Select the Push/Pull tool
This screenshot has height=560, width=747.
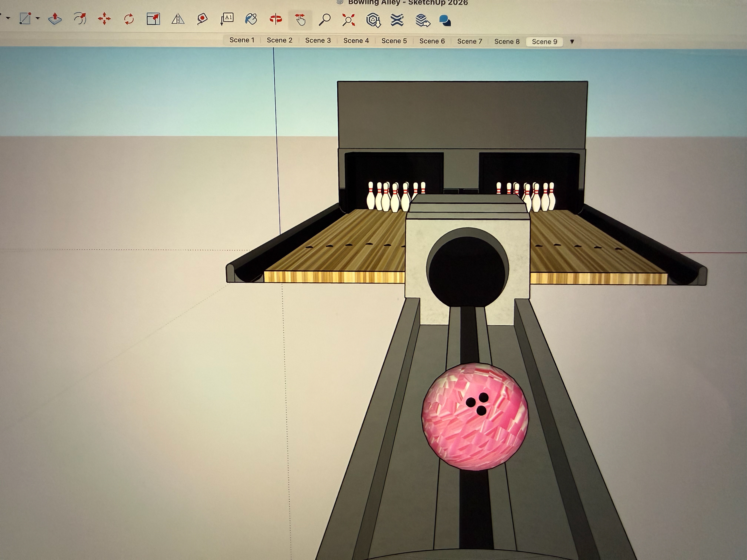pos(55,19)
